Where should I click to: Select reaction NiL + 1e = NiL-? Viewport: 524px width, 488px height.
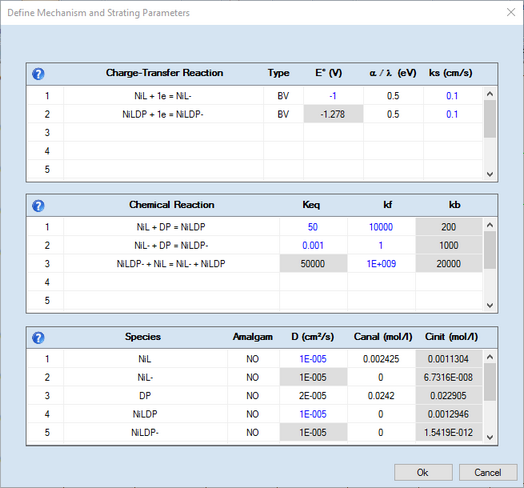click(163, 96)
